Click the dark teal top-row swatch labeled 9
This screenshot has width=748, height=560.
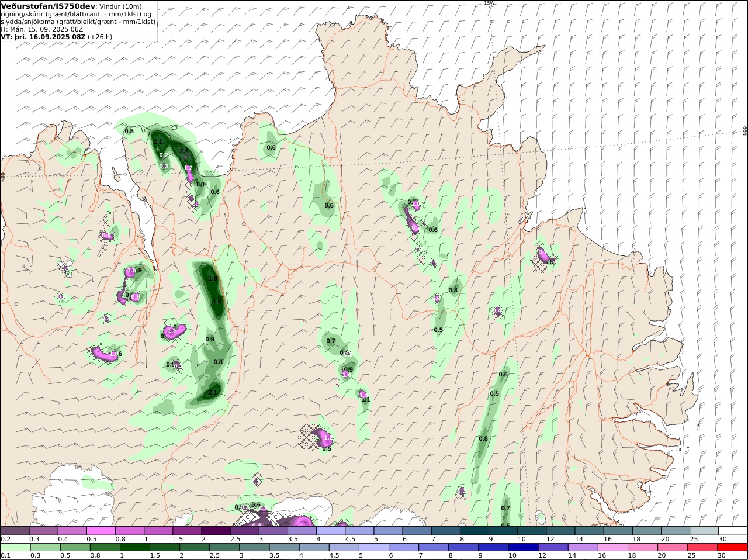(503, 530)
